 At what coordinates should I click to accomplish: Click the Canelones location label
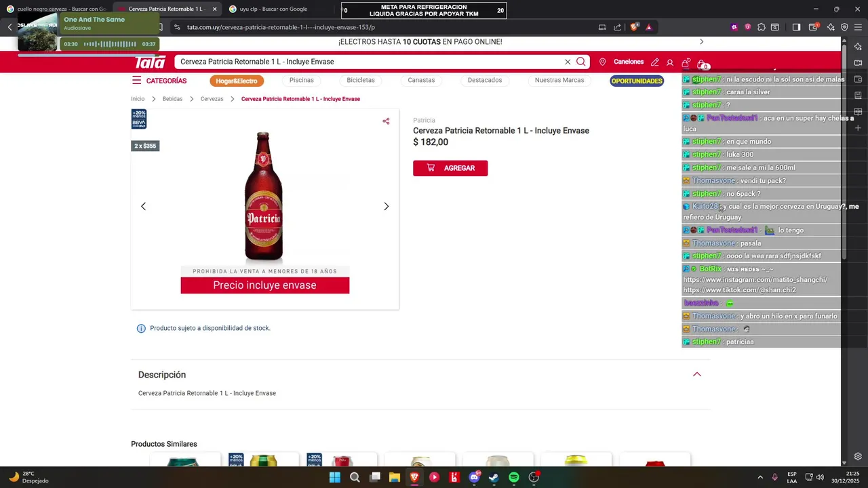tap(629, 62)
